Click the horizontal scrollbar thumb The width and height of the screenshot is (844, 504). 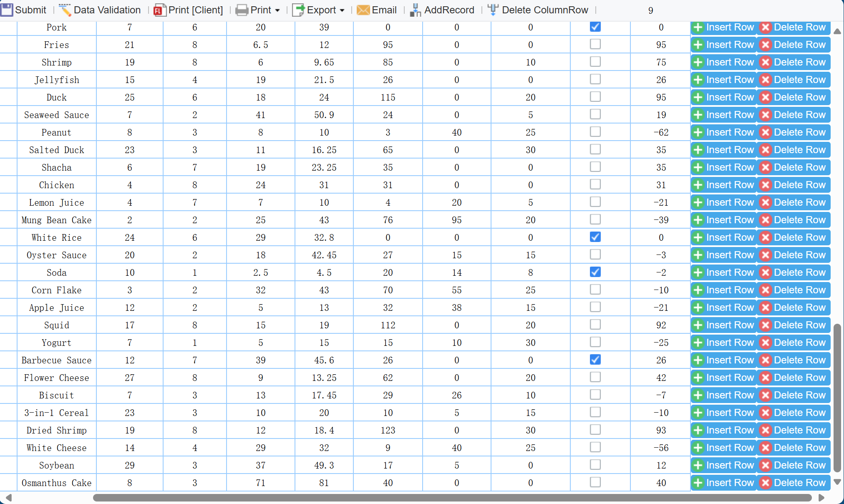[452, 498]
